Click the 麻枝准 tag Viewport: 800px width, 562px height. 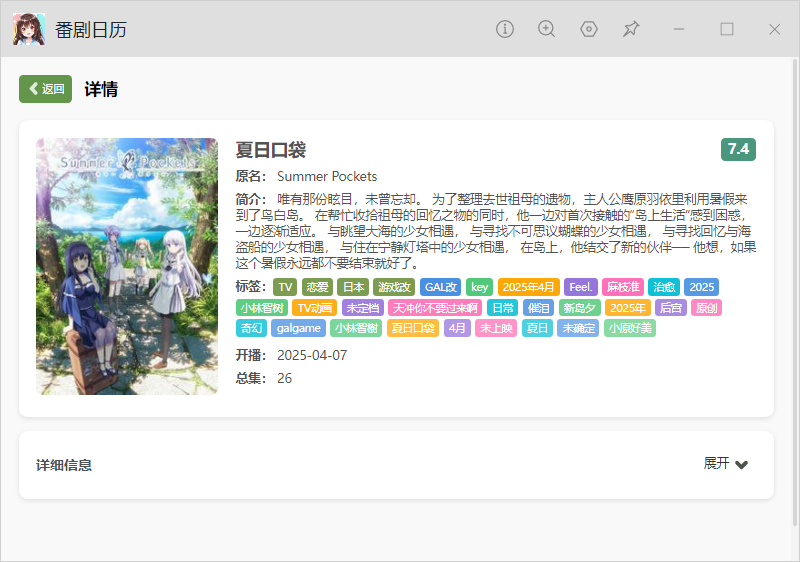pyautogui.click(x=623, y=287)
